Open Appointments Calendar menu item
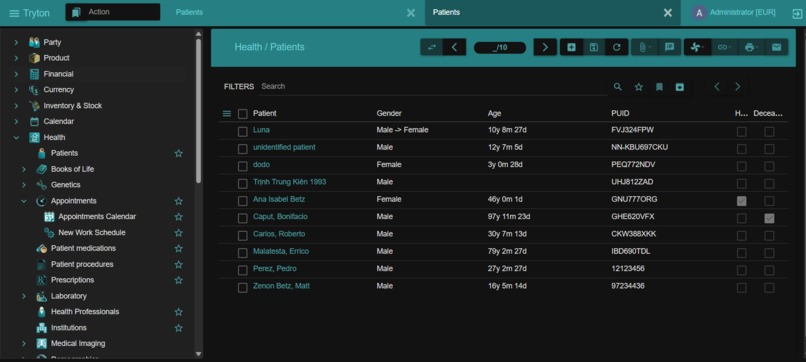Image resolution: width=806 pixels, height=362 pixels. click(97, 216)
